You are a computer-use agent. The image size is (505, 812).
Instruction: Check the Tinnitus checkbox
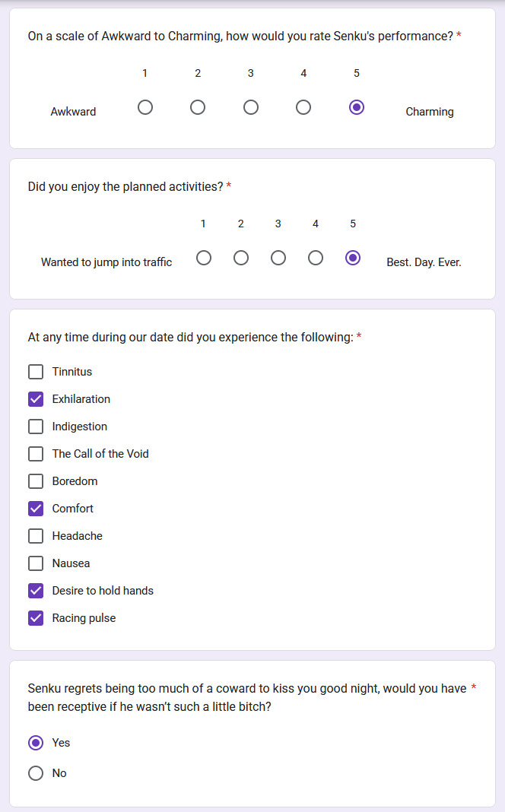pos(36,372)
